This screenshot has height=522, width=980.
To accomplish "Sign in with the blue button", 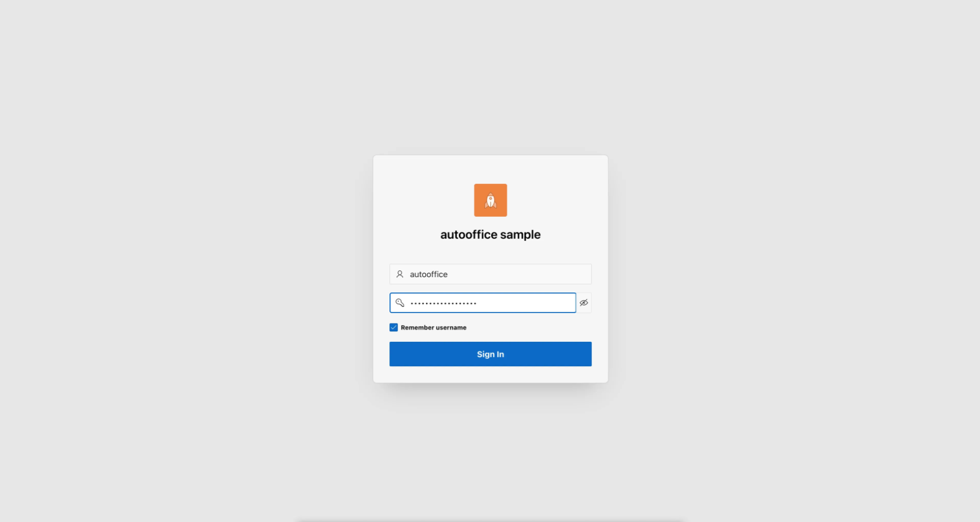I will click(491, 354).
